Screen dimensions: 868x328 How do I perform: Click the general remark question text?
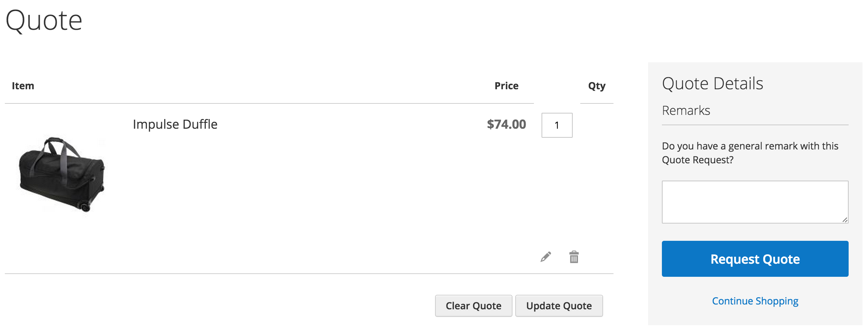pyautogui.click(x=750, y=153)
